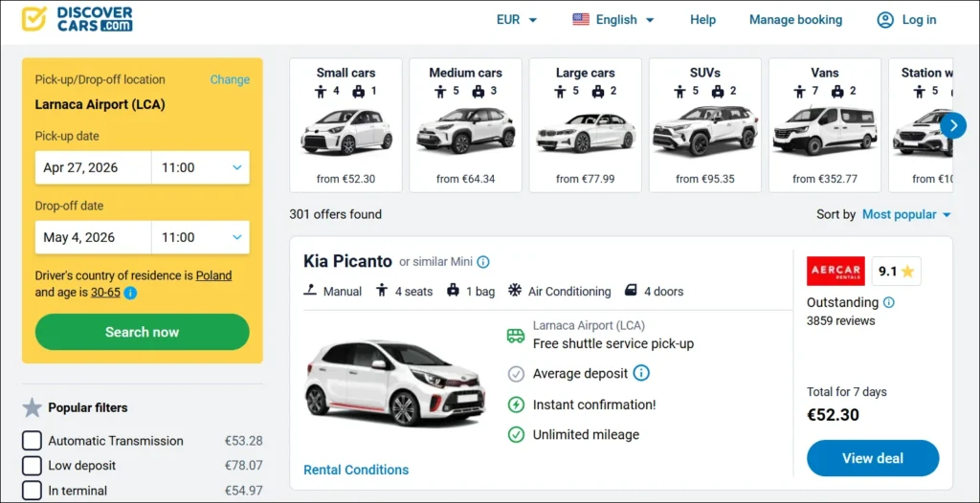The width and height of the screenshot is (980, 503).
Task: Open Rental Conditions for Kia Picanto
Action: pos(356,470)
